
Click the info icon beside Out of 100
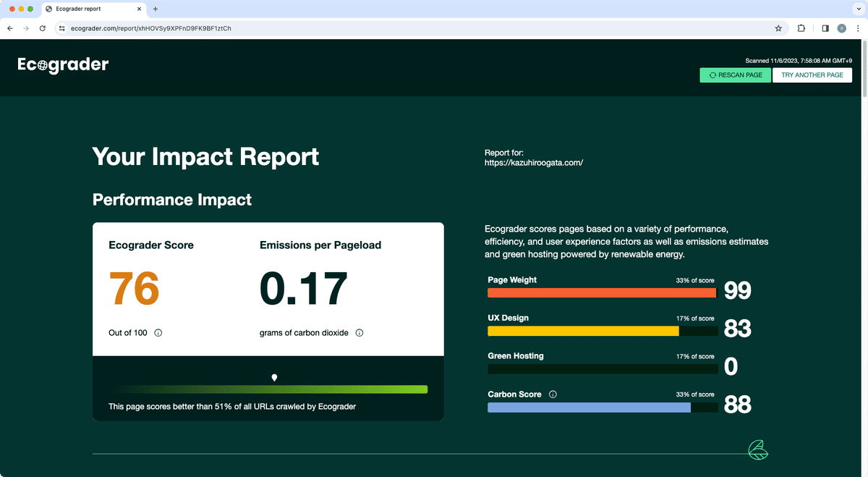pos(158,333)
